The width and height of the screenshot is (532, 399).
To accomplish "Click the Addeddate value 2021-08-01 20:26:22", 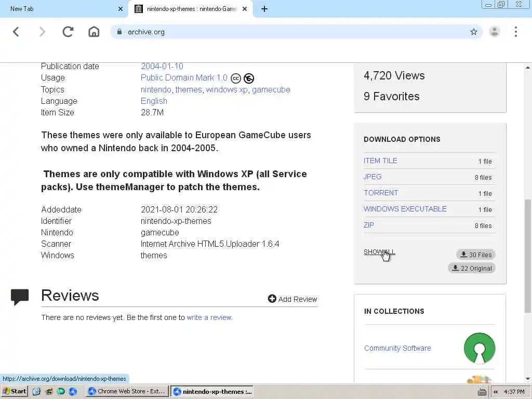I will (x=179, y=210).
